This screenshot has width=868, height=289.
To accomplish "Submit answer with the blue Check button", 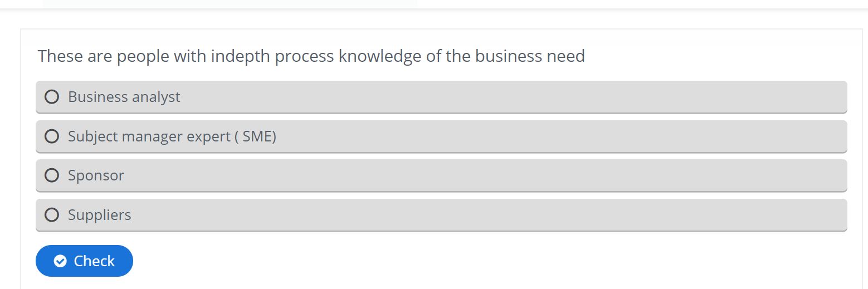I will coord(84,261).
